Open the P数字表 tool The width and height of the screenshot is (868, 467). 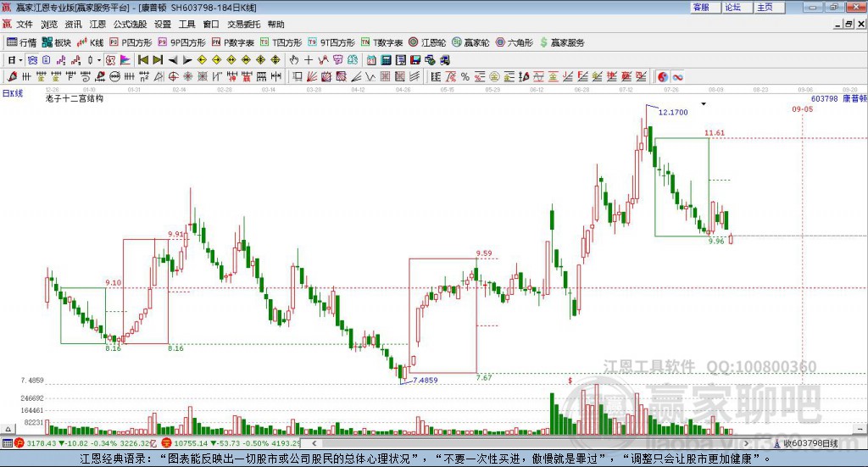233,42
